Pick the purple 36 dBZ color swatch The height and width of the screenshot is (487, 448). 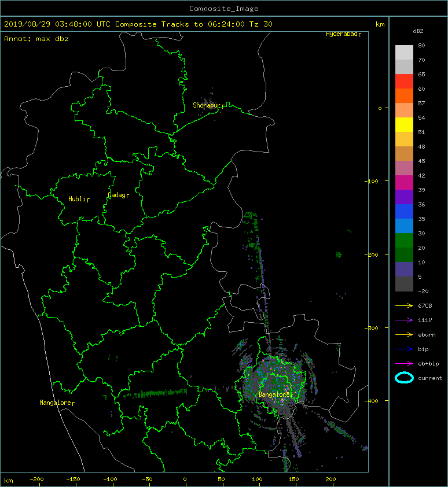coord(404,197)
